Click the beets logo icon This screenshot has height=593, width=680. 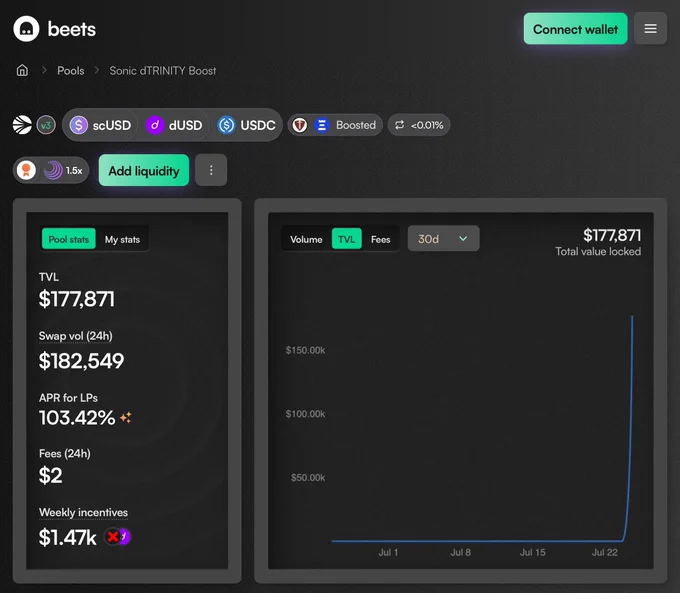26,29
